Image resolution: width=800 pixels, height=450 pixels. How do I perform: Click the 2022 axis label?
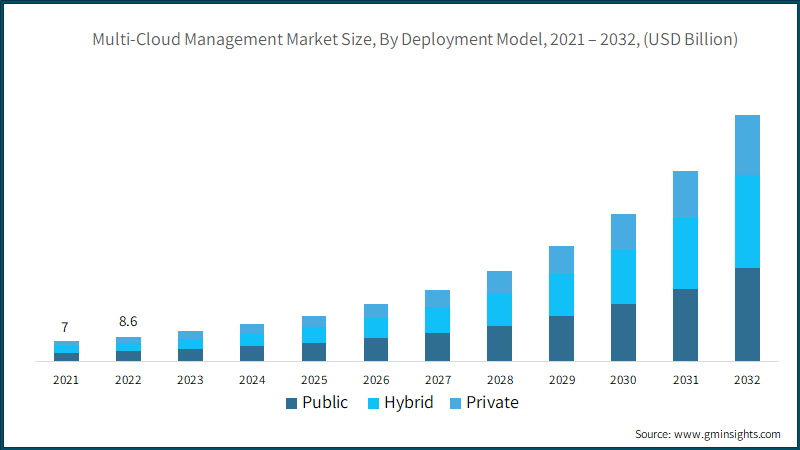128,380
